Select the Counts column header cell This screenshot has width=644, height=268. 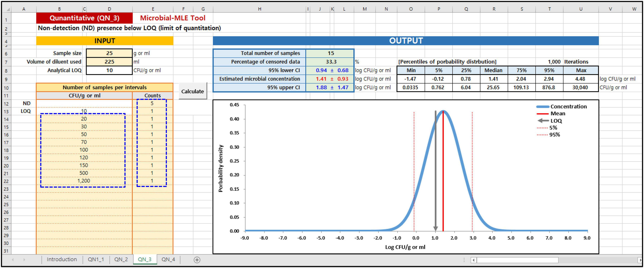(152, 95)
